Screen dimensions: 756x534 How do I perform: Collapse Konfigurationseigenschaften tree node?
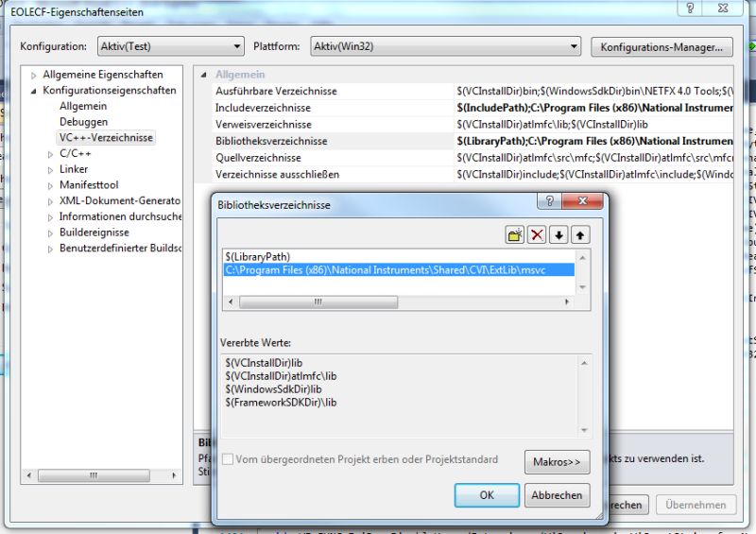pyautogui.click(x=33, y=91)
